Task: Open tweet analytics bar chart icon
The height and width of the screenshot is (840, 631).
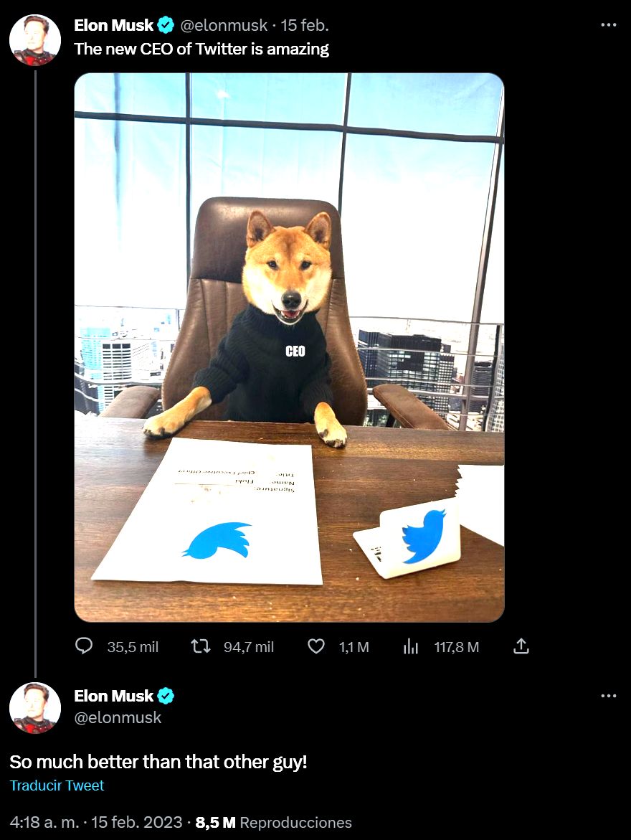Action: tap(411, 646)
